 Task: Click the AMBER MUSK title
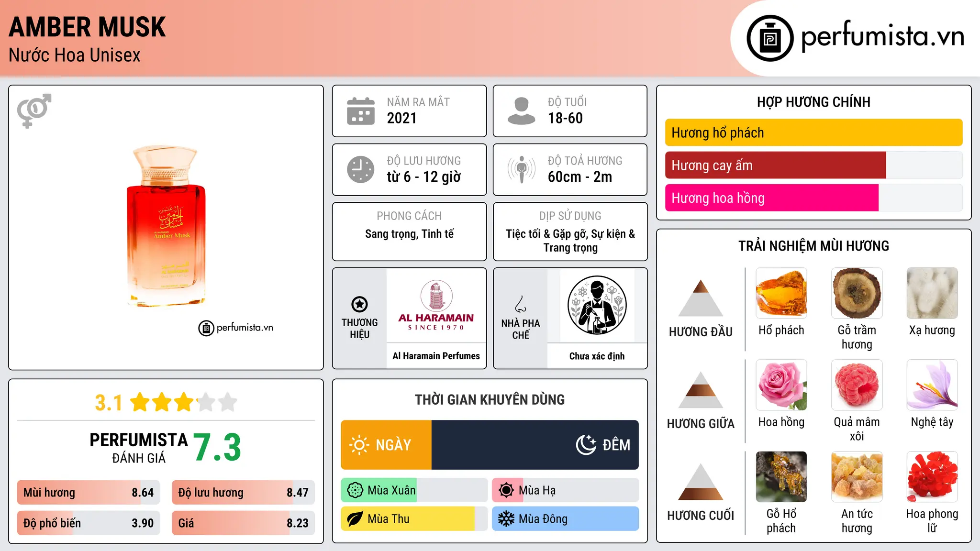coord(87,27)
